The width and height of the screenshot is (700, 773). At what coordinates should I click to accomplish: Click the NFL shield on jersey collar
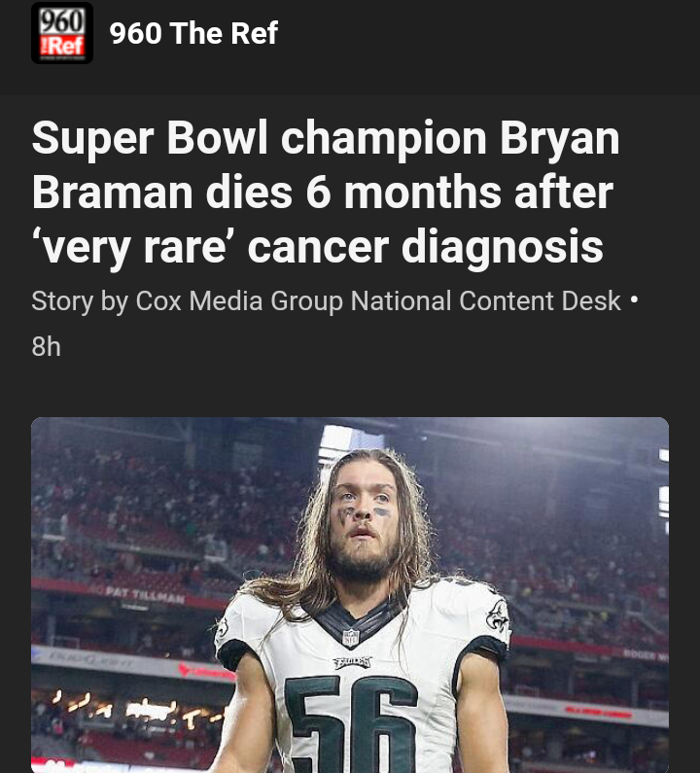350,637
